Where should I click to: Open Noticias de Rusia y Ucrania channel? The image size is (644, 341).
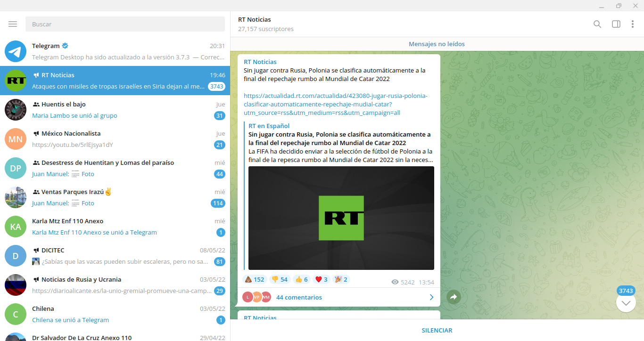(115, 285)
